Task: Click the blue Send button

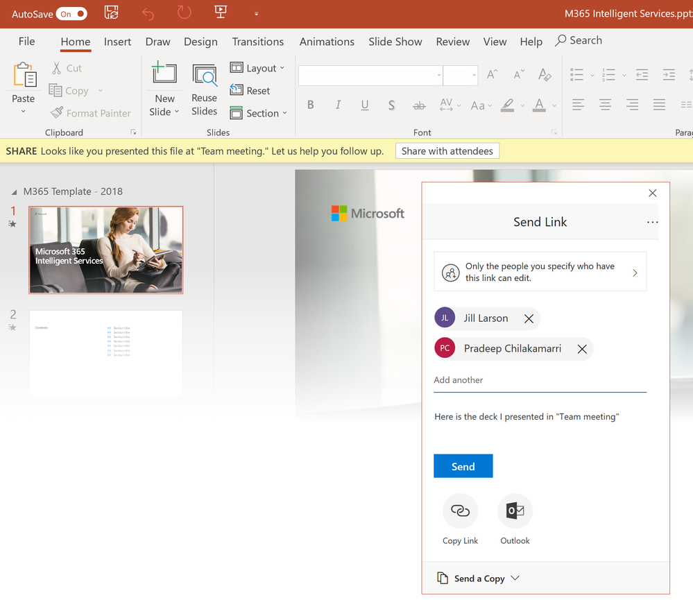Action: 463,466
